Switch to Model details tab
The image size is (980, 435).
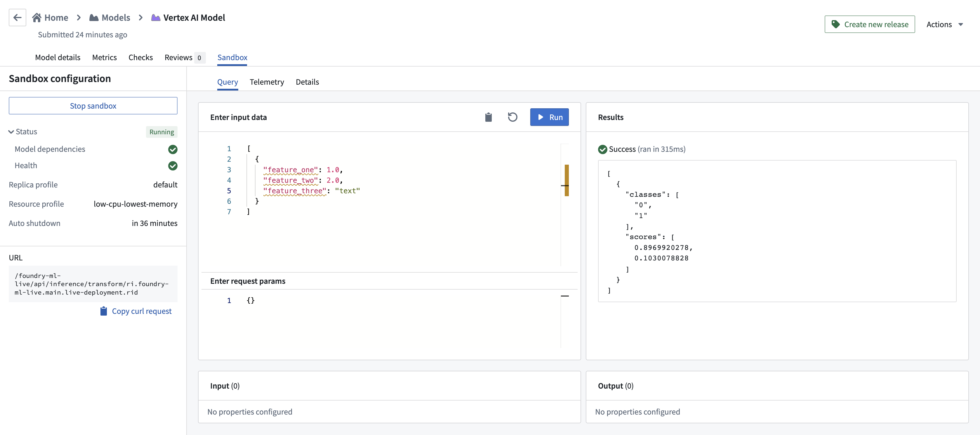point(58,58)
